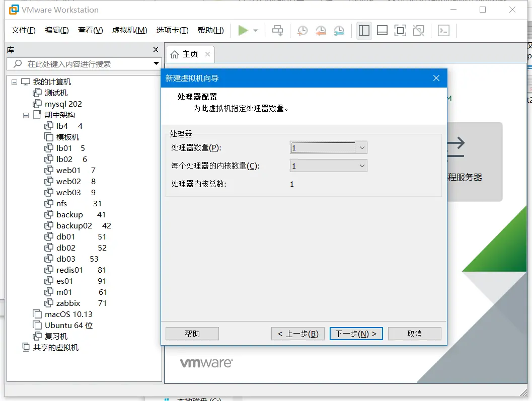532x401 pixels.
Task: Open the power options dropdown arrow beside play
Action: click(256, 31)
